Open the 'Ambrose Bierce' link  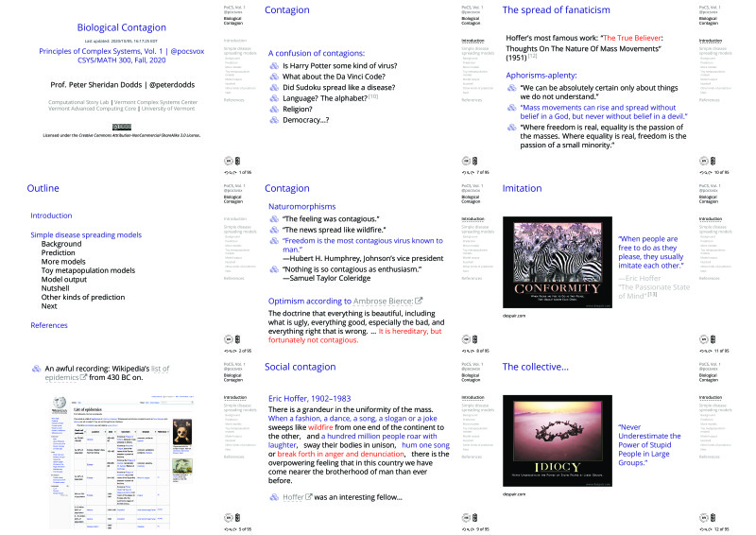coord(382,302)
